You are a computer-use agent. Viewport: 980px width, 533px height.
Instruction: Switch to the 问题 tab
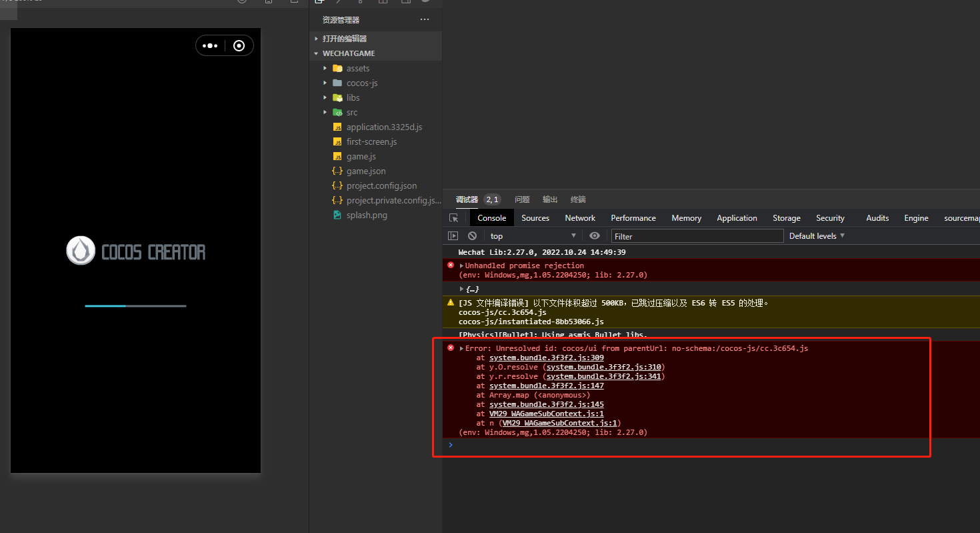(x=522, y=199)
